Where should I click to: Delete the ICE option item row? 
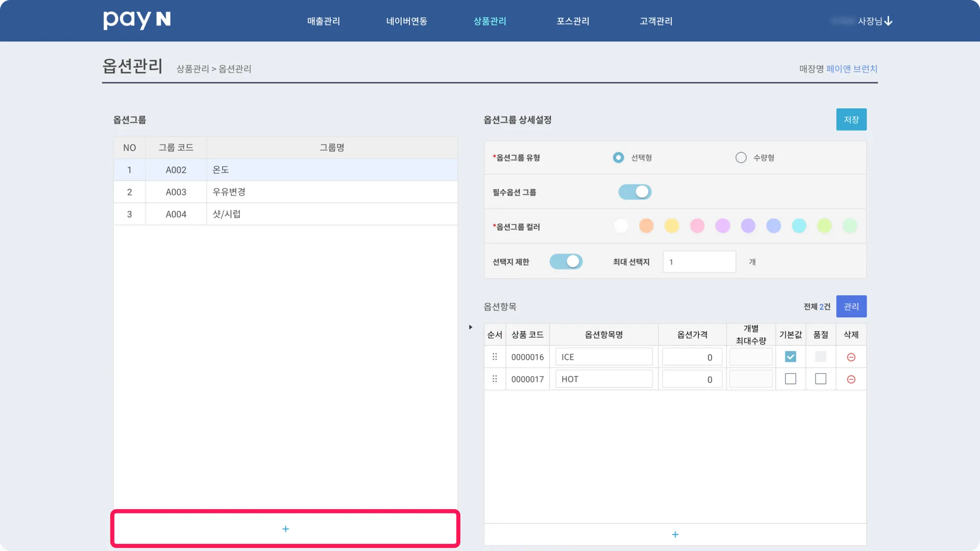tap(851, 357)
